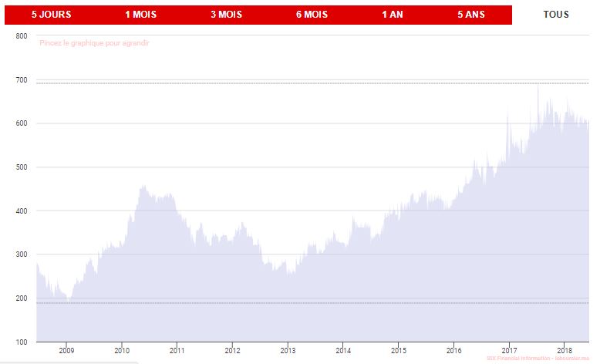The height and width of the screenshot is (364, 600).
Task: Click the 800 value on y-axis
Action: click(x=21, y=36)
